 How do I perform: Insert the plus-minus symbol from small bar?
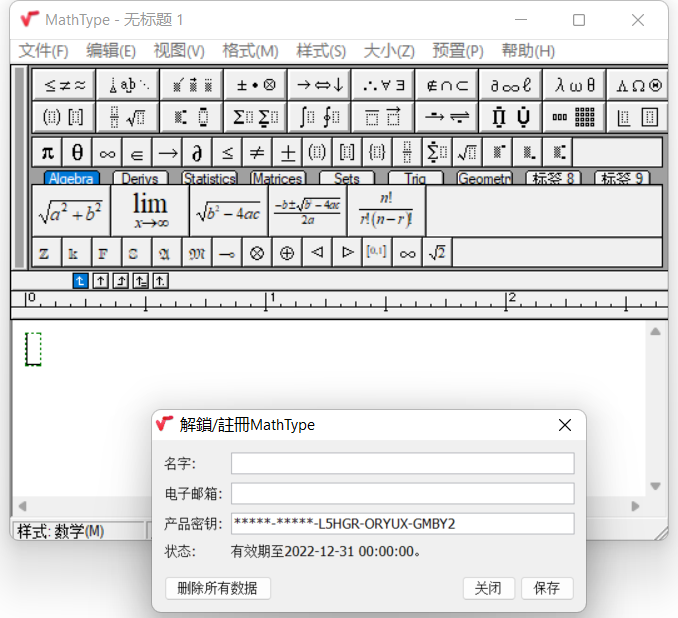[x=288, y=152]
